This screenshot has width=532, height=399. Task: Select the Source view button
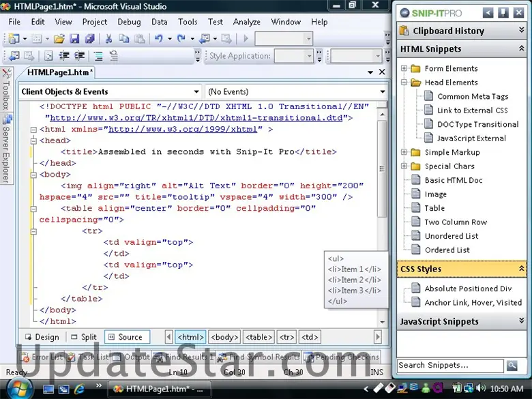coord(126,337)
